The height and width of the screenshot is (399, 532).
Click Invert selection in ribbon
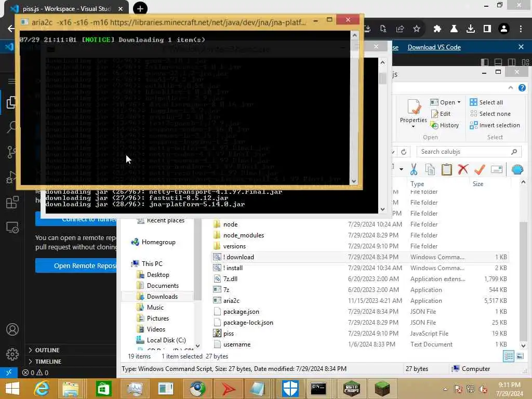495,125
